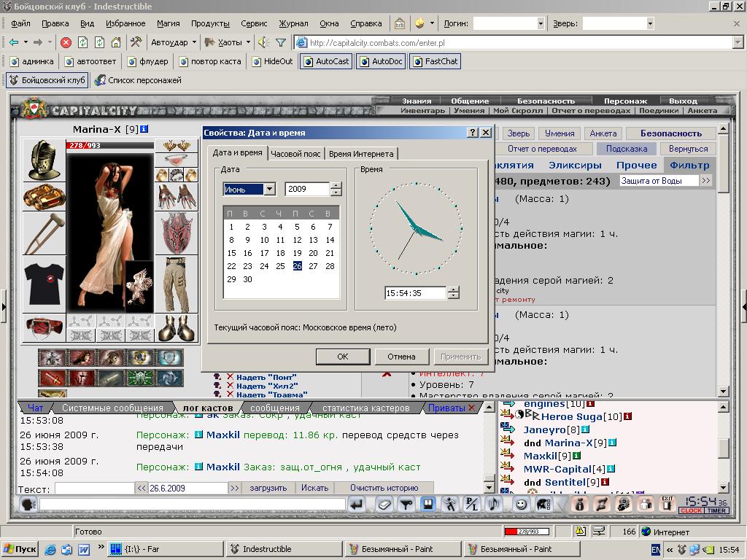Increase the year with the up stepper arrow
This screenshot has height=560, width=747.
click(336, 186)
